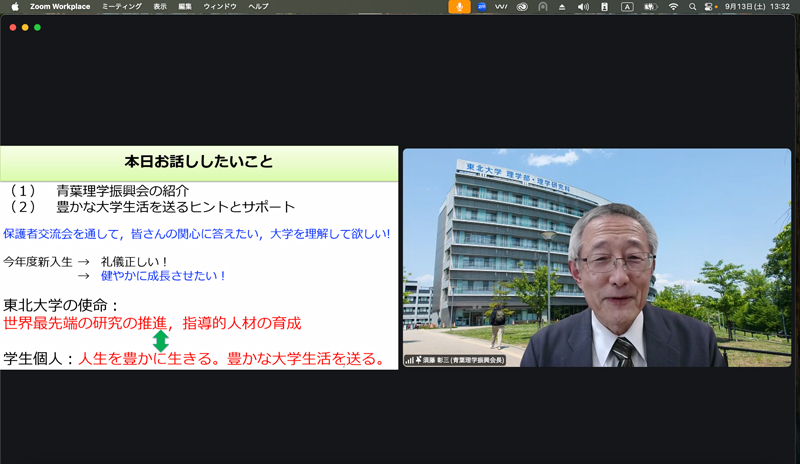Viewport: 800px width, 464px height.
Task: Open Spotlight search
Action: [x=692, y=7]
